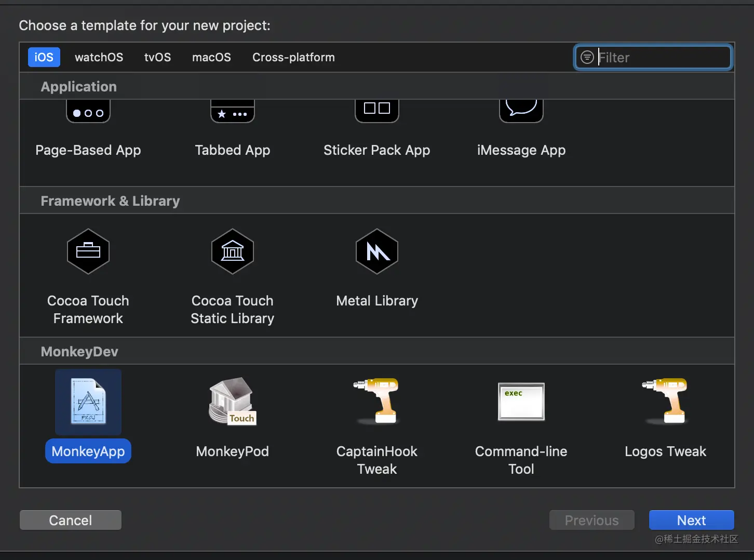Pick the Metal Library icon
Screen dimensions: 754x560
(x=377, y=251)
